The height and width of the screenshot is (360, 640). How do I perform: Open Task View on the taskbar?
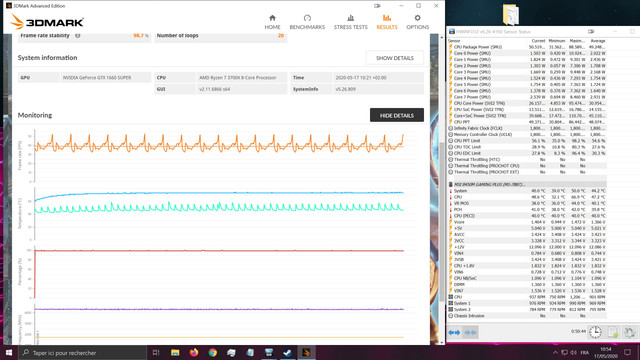coord(156,352)
